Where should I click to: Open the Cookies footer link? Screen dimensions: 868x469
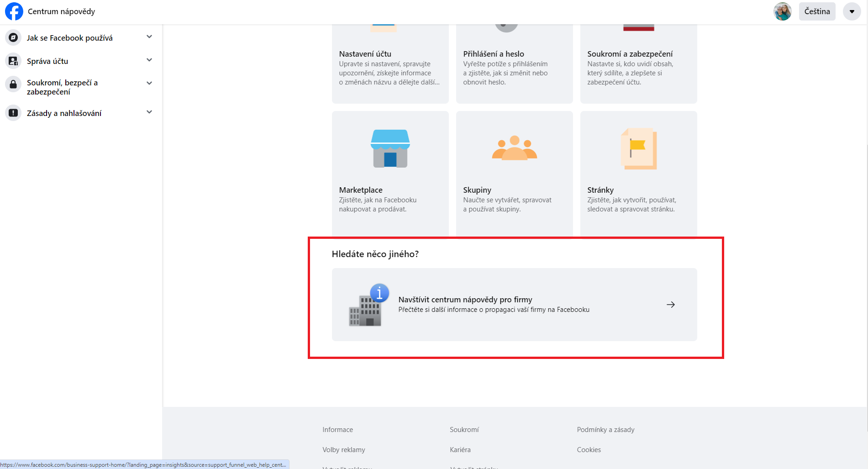[589, 450]
